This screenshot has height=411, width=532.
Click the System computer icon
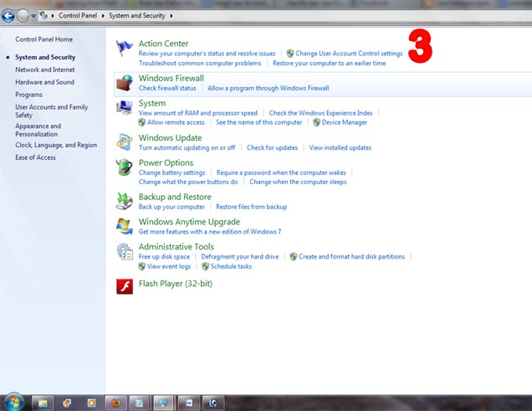point(124,108)
